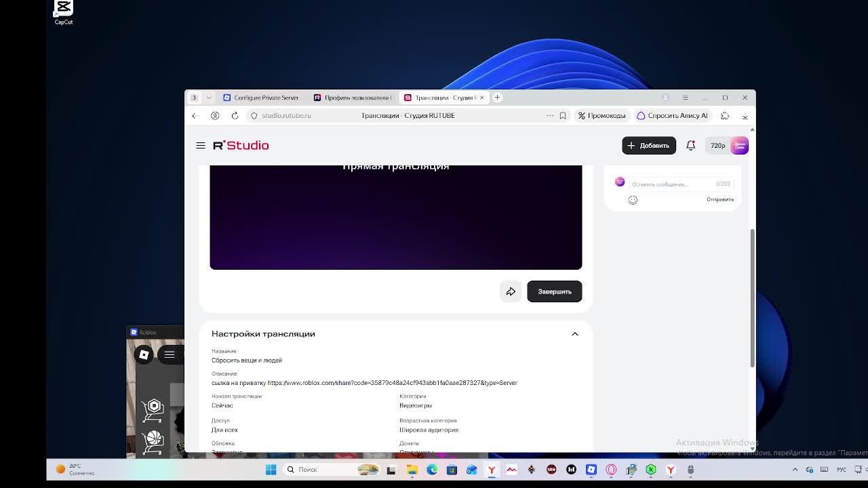This screenshot has height=488, width=868.
Task: Click the Добавить button
Action: (x=649, y=145)
